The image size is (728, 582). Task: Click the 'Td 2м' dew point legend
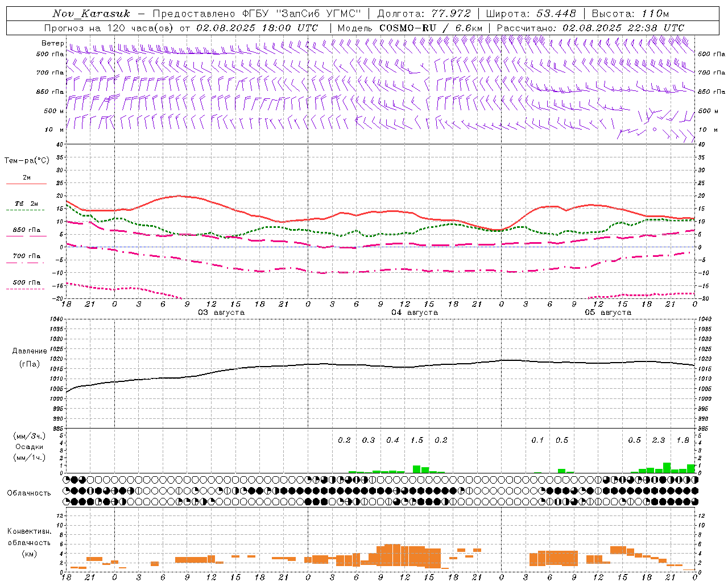click(x=27, y=203)
